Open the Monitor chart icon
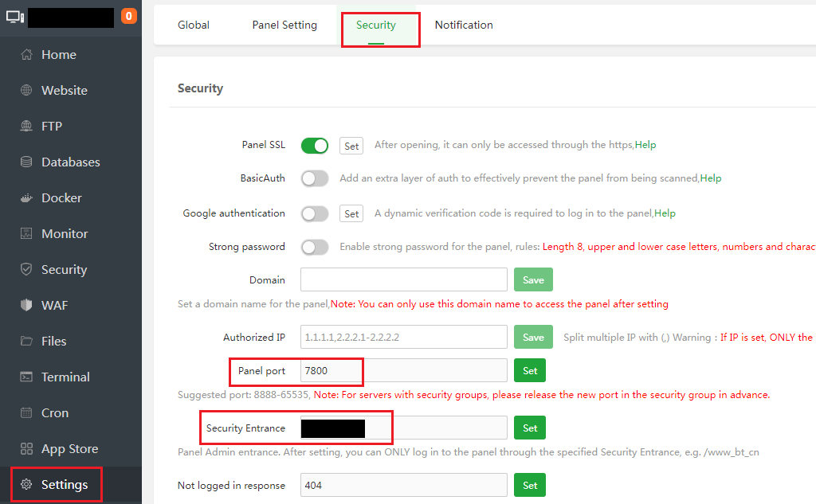 click(x=26, y=233)
